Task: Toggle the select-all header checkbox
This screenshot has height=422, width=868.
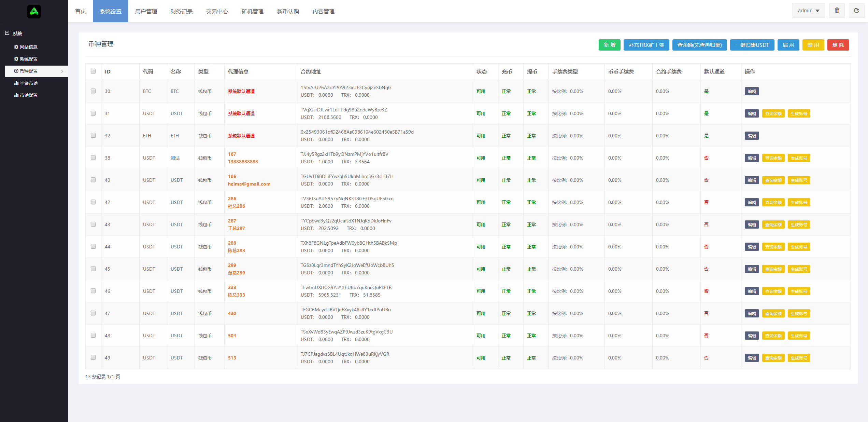Action: [93, 71]
